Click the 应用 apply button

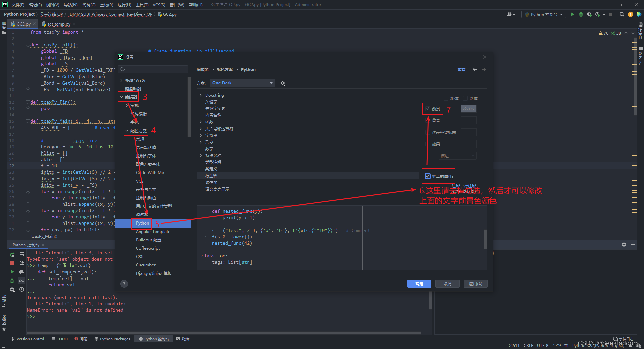tap(476, 284)
